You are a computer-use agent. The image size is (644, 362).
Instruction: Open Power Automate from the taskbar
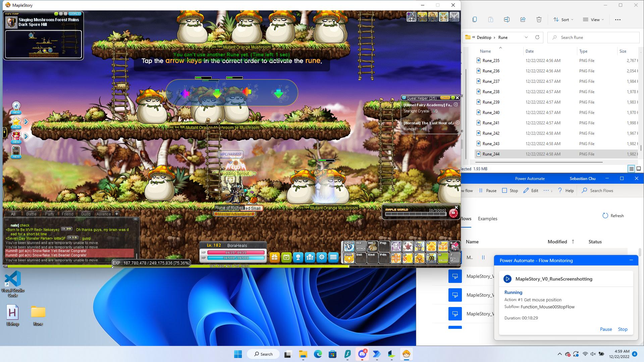377,354
